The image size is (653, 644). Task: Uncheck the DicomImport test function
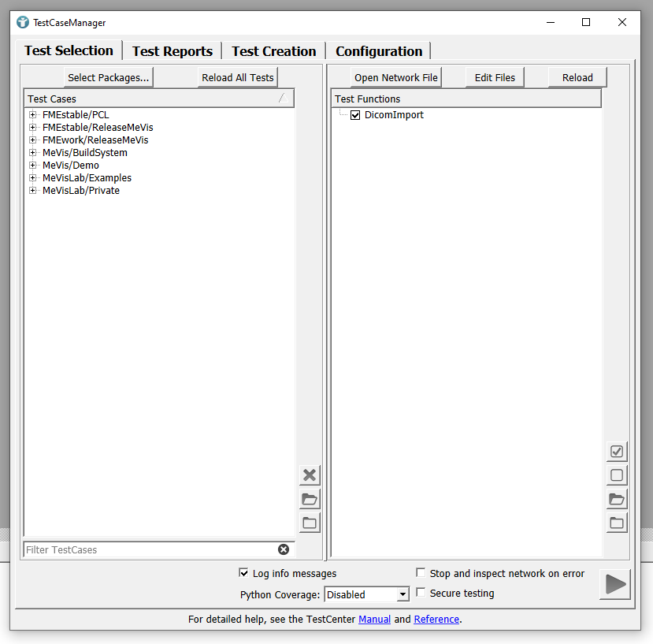pyautogui.click(x=355, y=115)
